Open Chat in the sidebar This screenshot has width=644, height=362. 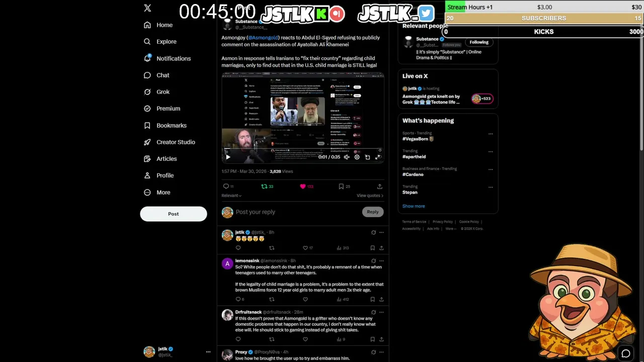[156, 75]
